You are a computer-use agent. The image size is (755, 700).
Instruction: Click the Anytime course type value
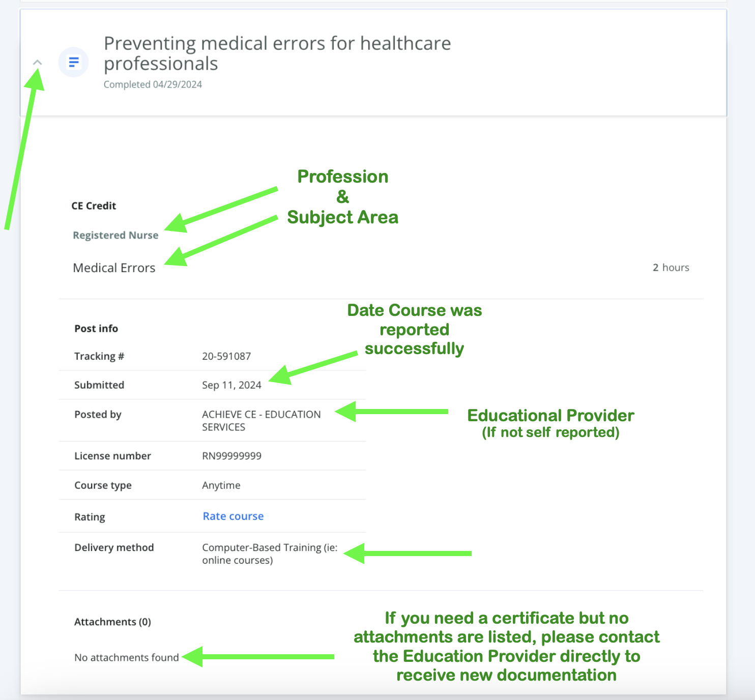(221, 485)
